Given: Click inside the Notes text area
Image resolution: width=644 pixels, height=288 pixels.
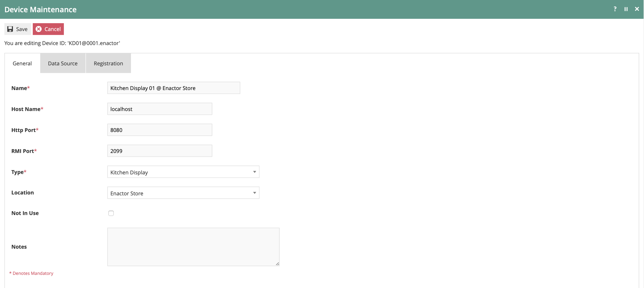Looking at the screenshot, I should [193, 246].
